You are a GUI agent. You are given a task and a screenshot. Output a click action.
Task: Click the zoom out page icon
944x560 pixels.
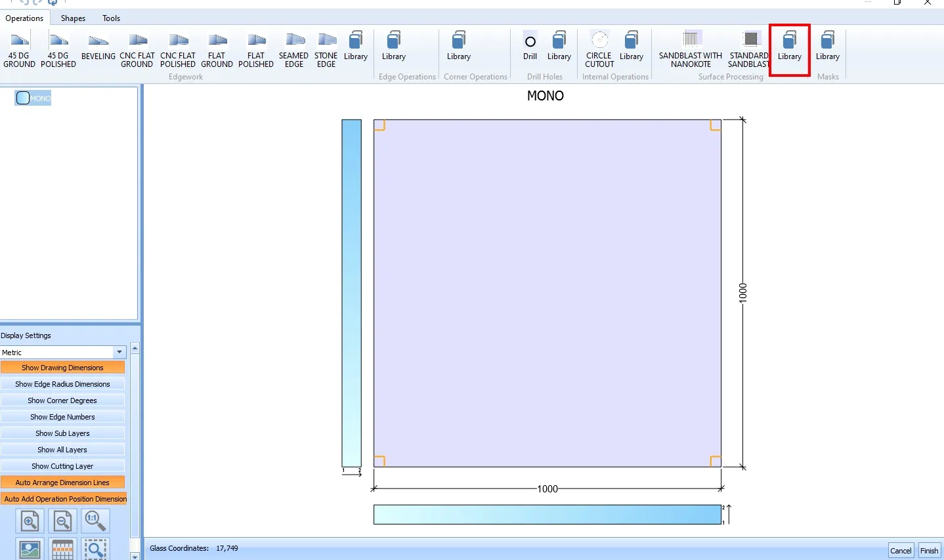tap(62, 521)
